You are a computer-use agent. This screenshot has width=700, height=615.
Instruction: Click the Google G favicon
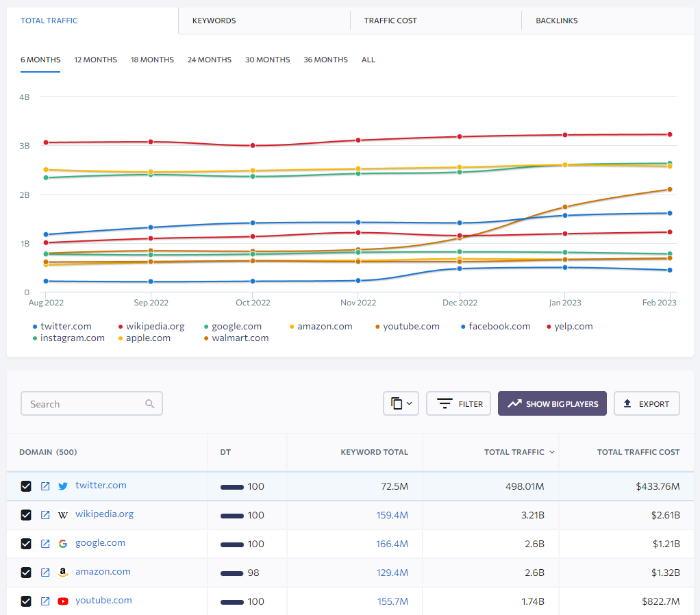pyautogui.click(x=63, y=544)
